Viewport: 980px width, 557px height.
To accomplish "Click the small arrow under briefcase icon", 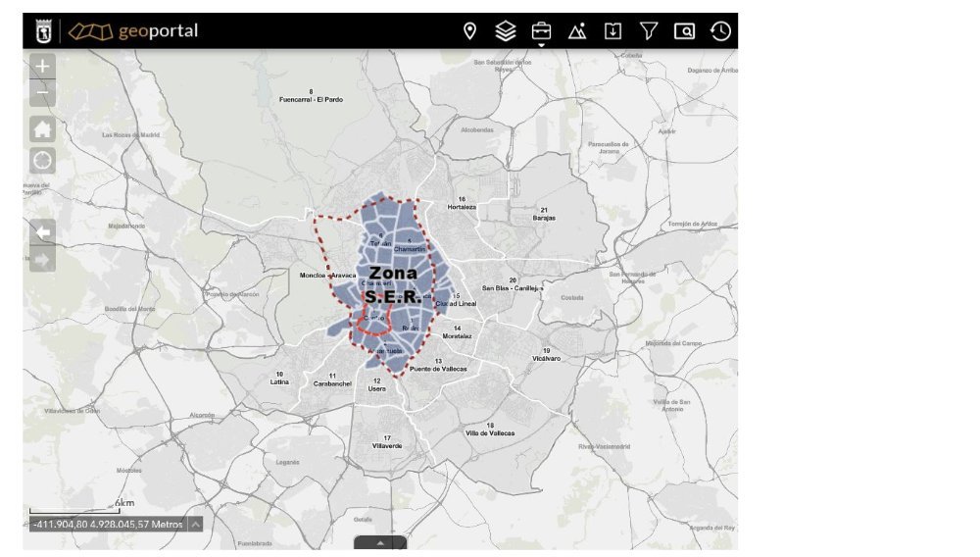I will coord(541,45).
